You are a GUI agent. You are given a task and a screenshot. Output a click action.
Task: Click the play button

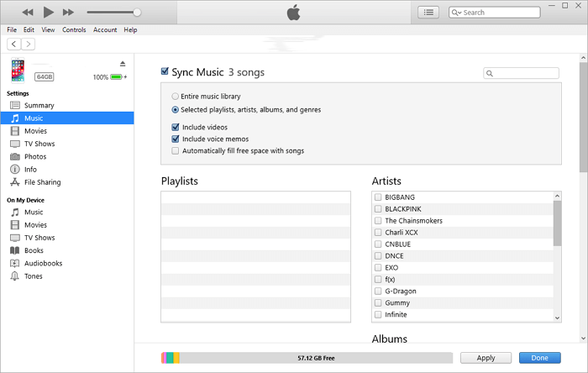click(x=48, y=13)
